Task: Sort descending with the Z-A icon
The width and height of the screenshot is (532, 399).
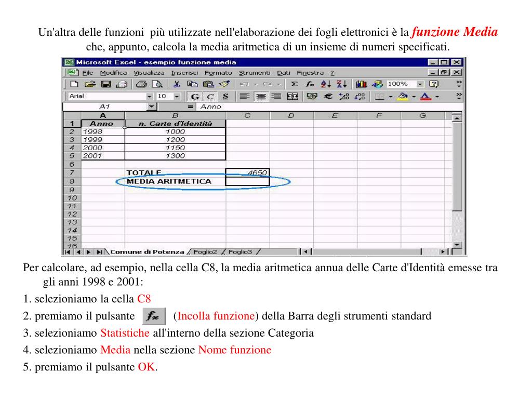Action: 341,84
